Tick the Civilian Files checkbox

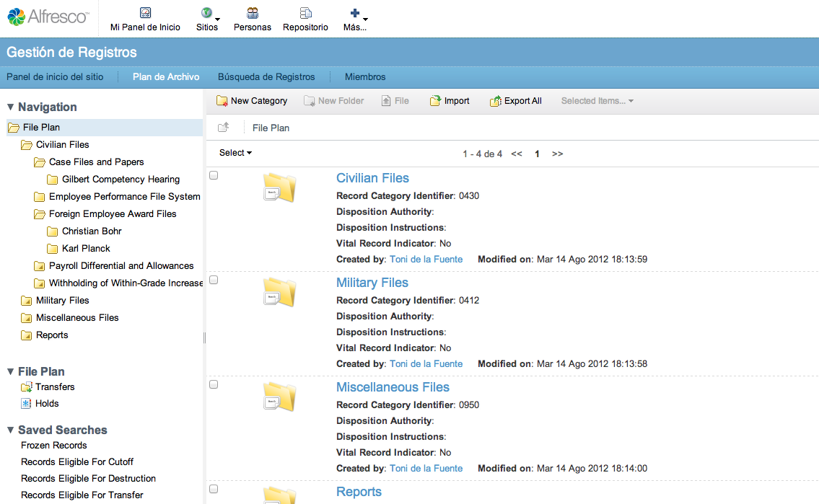[214, 175]
